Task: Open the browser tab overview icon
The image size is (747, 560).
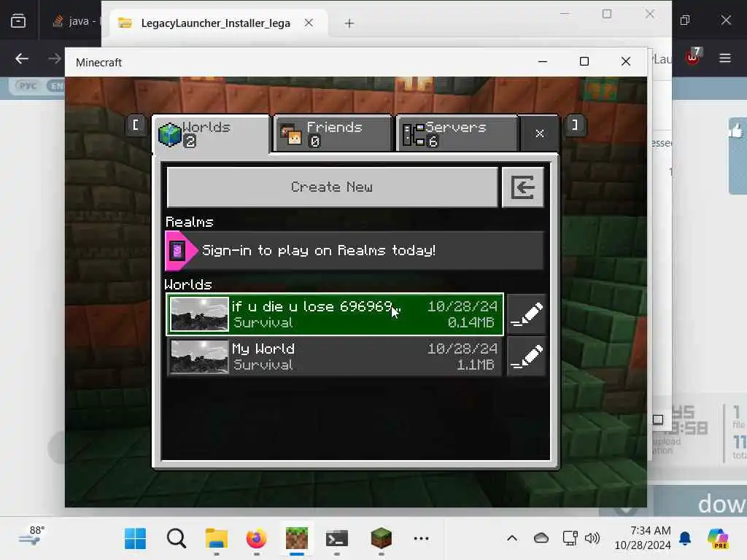Action: [x=18, y=21]
